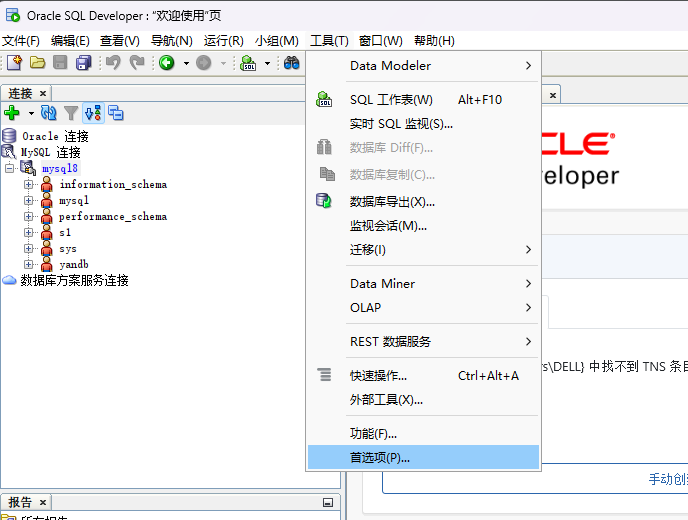
Task: Click the Refresh connections icon
Action: click(x=48, y=113)
